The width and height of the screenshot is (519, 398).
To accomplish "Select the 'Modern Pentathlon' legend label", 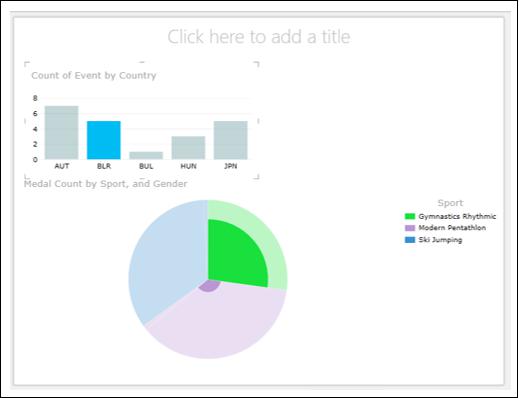I will [x=452, y=228].
